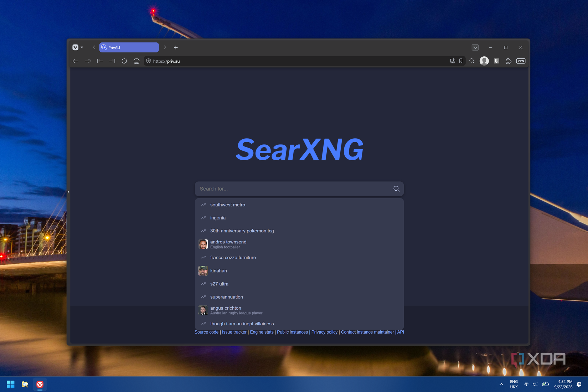Viewport: 588px width, 392px height.
Task: Switch the ENG UKX input language
Action: coord(514,384)
